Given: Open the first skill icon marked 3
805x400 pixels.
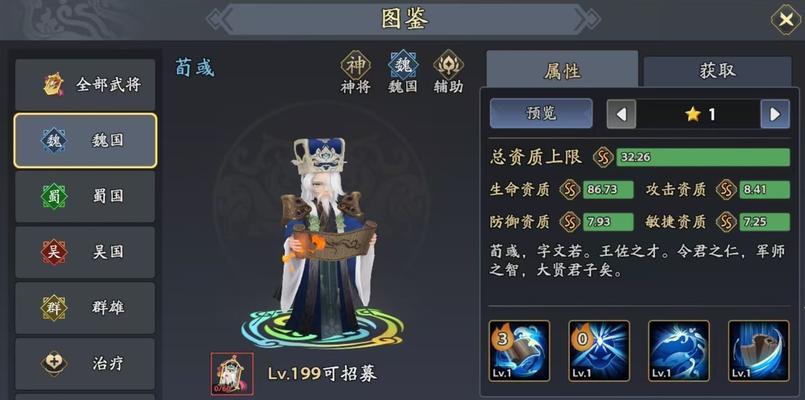Looking at the screenshot, I should [x=519, y=351].
